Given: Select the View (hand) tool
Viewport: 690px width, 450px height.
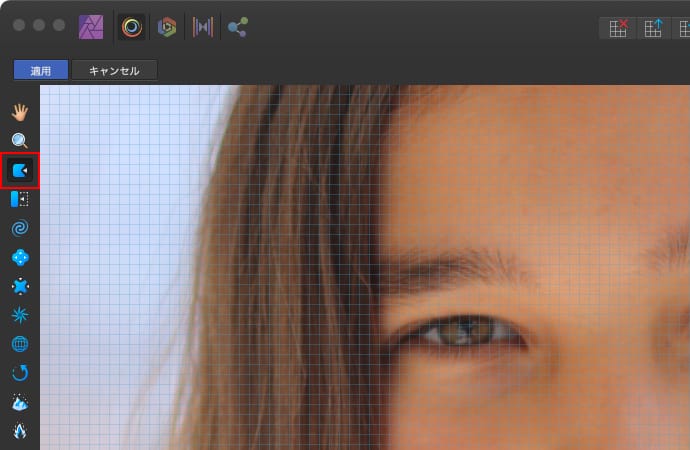Looking at the screenshot, I should click(x=20, y=112).
